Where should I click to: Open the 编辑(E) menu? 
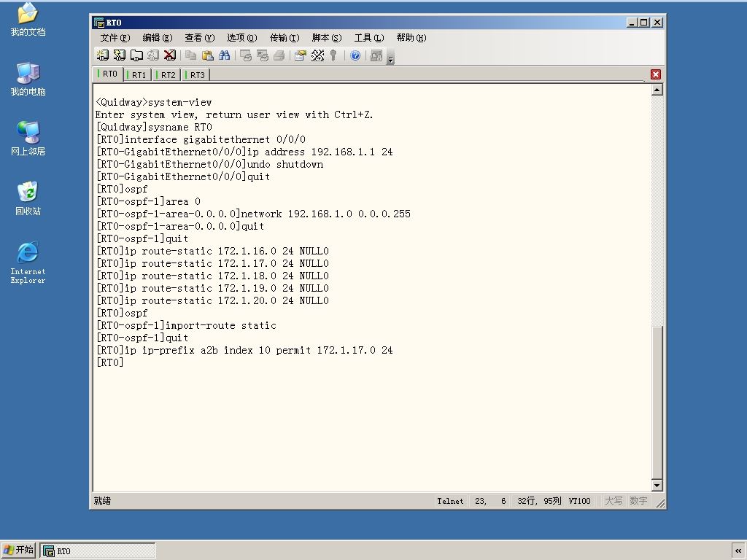pos(158,38)
